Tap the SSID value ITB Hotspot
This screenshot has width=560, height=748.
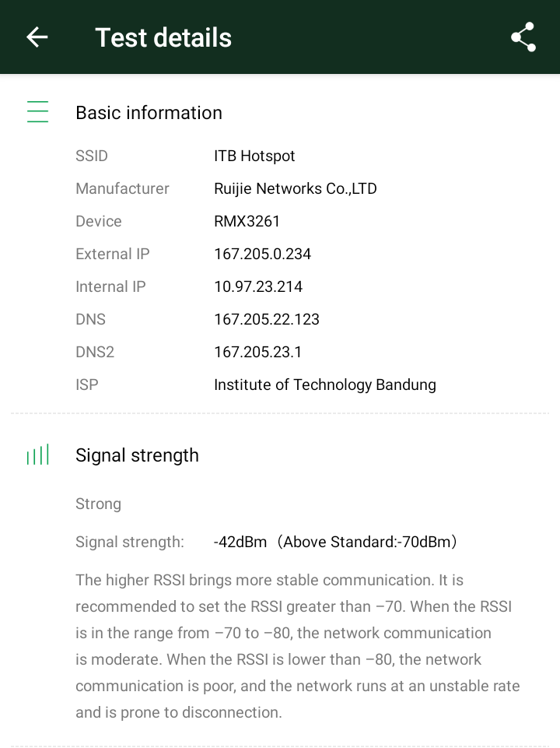point(254,156)
